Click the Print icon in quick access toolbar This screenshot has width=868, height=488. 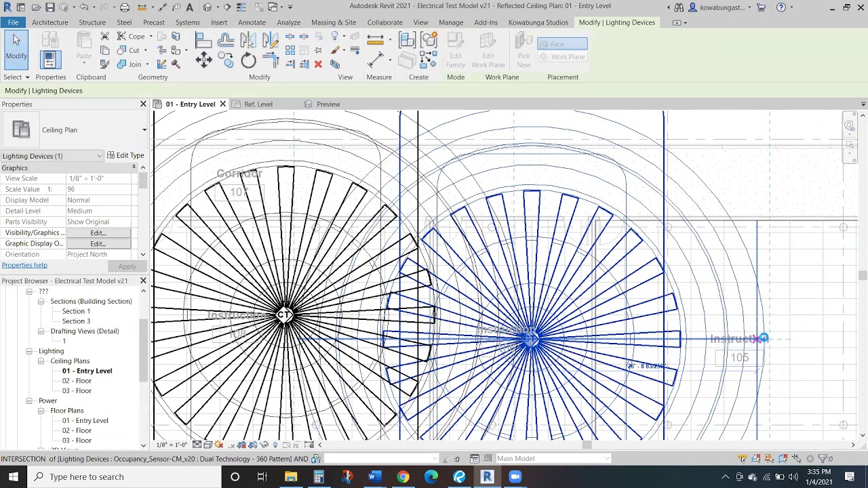[x=125, y=7]
